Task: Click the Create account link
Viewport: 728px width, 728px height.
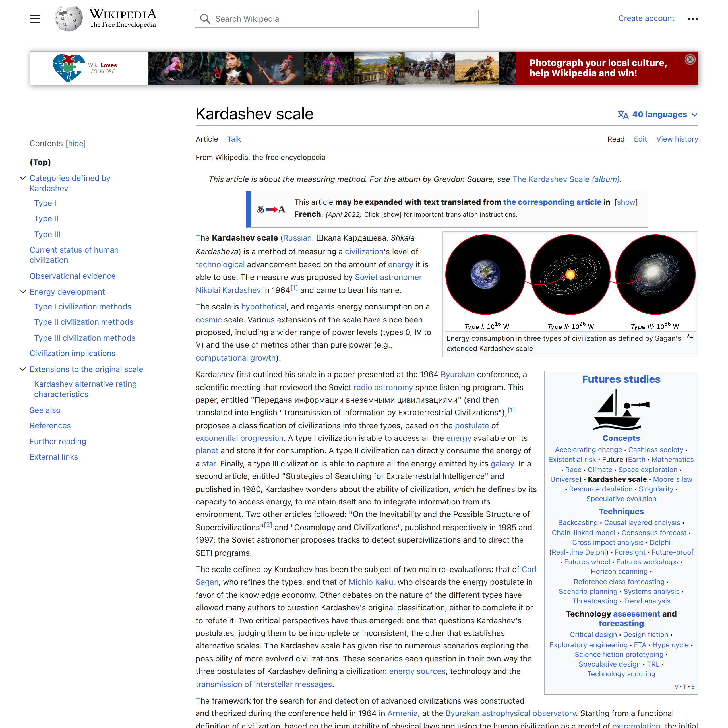Action: tap(646, 18)
